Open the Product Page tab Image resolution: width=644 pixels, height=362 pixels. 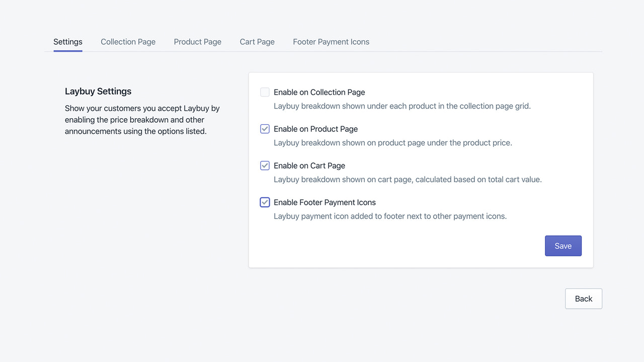(197, 42)
